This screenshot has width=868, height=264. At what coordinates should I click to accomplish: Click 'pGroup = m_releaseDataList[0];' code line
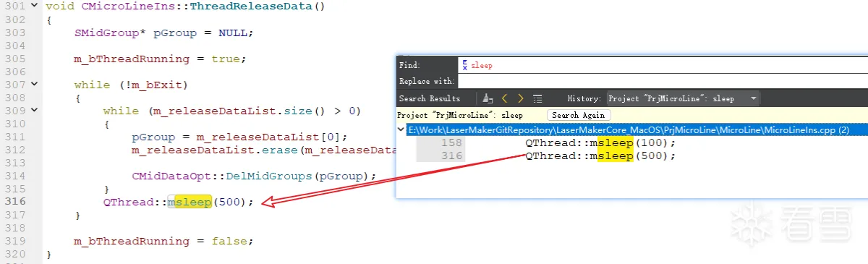click(239, 137)
